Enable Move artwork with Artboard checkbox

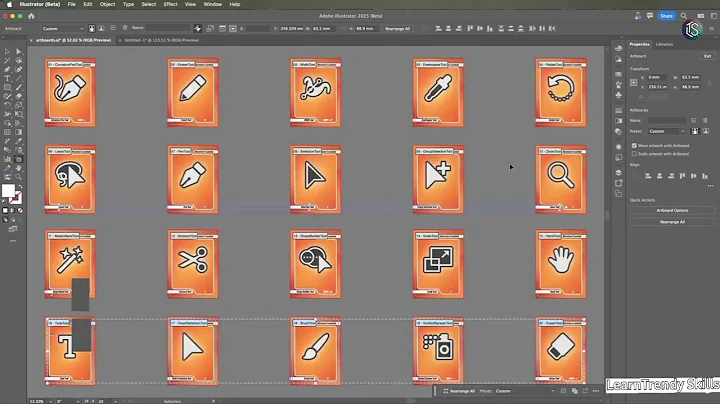[x=634, y=146]
